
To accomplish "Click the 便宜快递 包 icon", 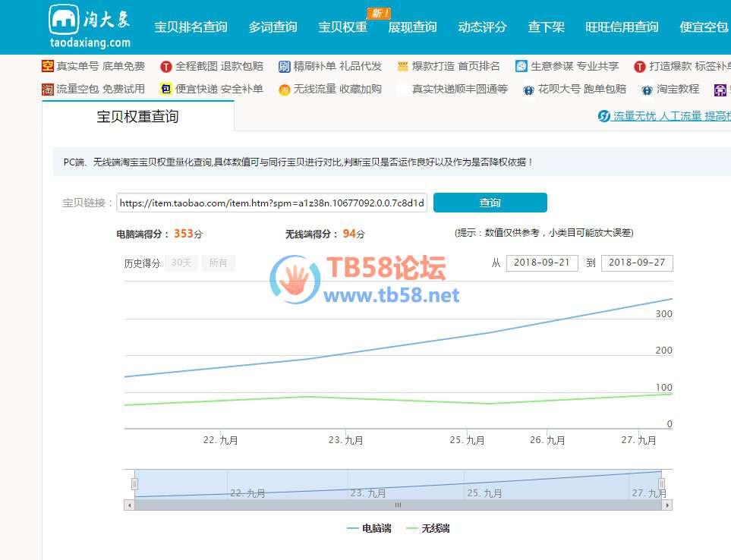I will point(165,90).
